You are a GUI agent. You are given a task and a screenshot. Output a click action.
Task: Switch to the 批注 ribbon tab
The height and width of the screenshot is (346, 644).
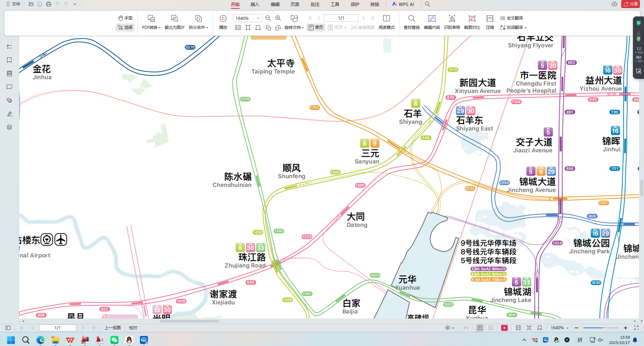point(315,4)
